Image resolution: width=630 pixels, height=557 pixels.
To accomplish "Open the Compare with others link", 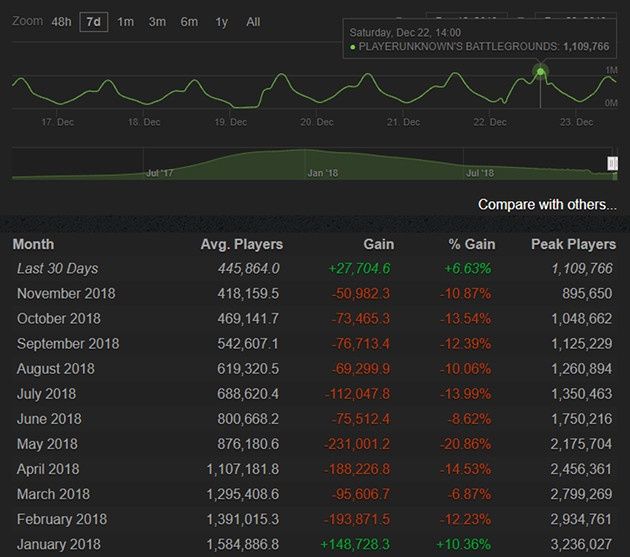I will (547, 205).
